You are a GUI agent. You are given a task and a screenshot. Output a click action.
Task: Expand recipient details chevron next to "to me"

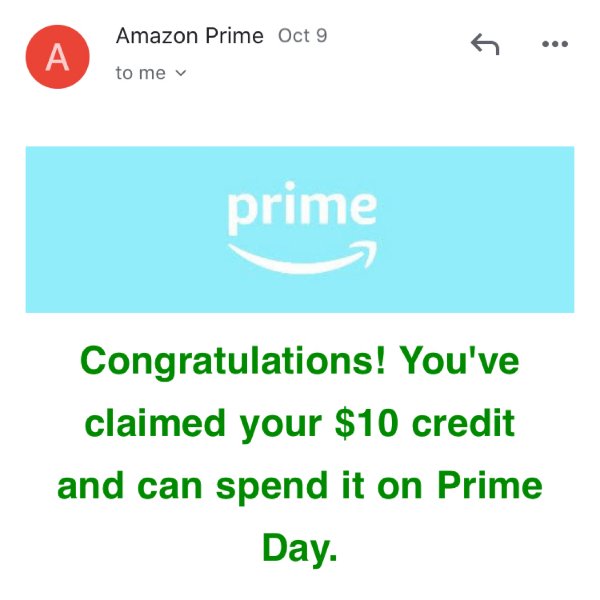pos(181,72)
